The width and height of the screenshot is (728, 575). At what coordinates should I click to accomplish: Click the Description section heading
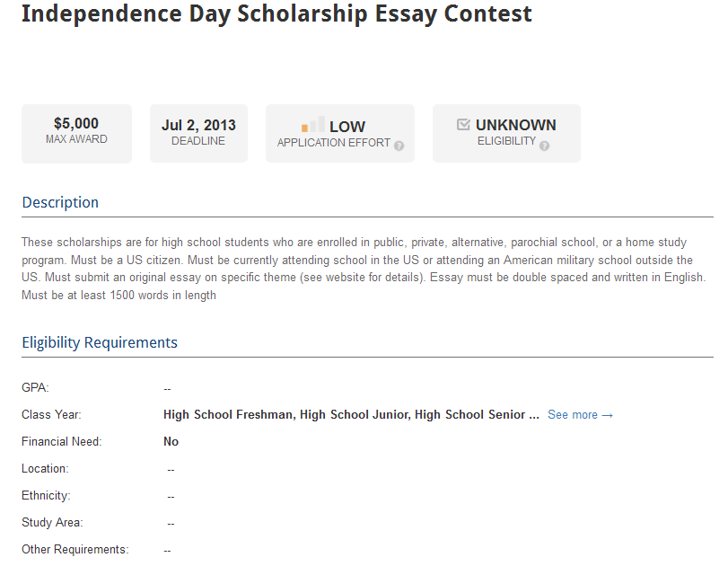pos(60,203)
